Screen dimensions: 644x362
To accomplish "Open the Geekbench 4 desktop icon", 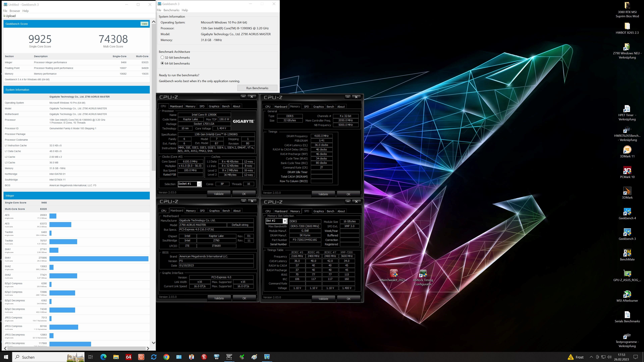I will click(627, 214).
